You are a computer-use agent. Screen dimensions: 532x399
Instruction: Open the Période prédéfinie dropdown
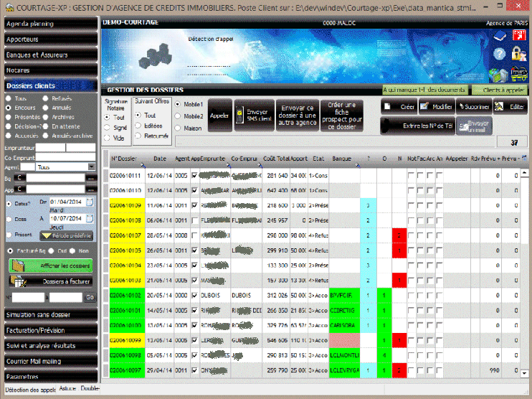coord(66,235)
